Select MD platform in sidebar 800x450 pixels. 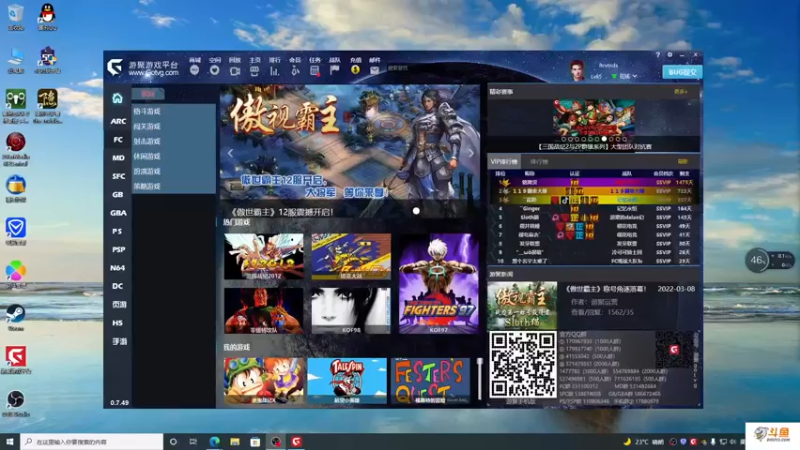(x=118, y=158)
